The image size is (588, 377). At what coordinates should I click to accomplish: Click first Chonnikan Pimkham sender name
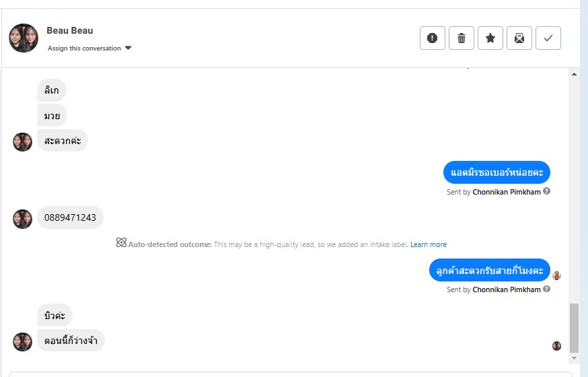click(506, 192)
